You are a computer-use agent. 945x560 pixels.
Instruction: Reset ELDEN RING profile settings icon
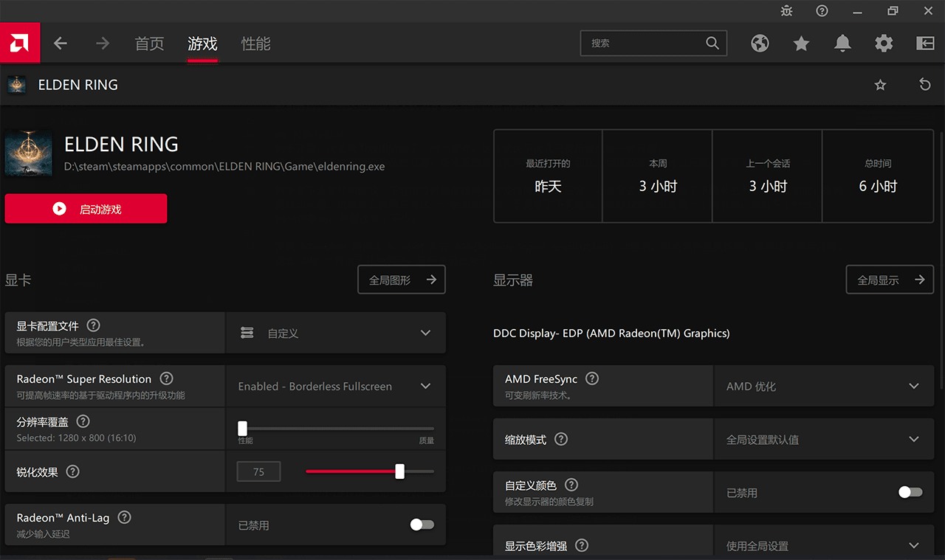click(924, 85)
